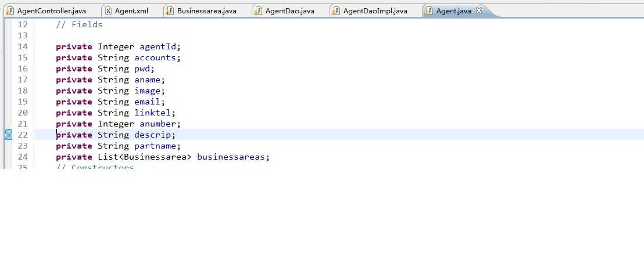Click the blue marker beside line 22
644x267 pixels.
coord(8,135)
